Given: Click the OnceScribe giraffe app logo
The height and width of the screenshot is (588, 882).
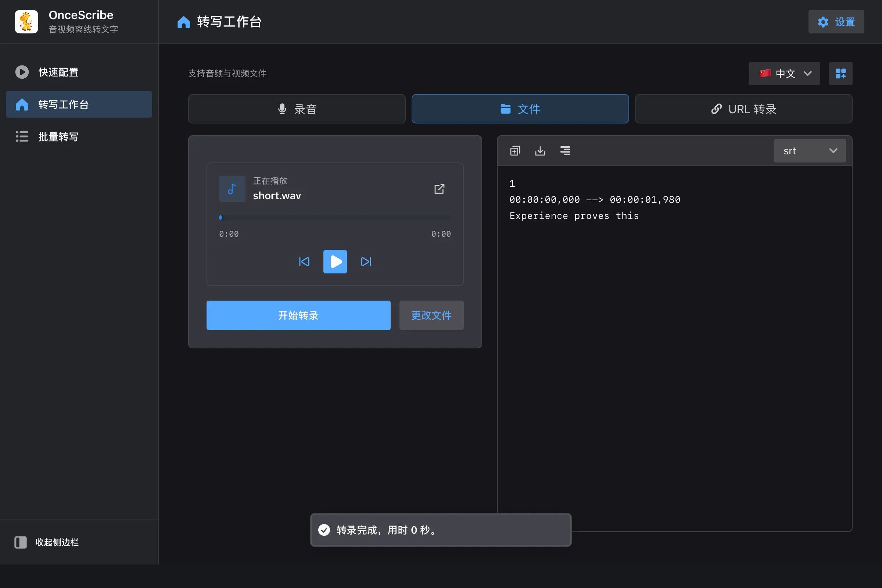Looking at the screenshot, I should (26, 22).
